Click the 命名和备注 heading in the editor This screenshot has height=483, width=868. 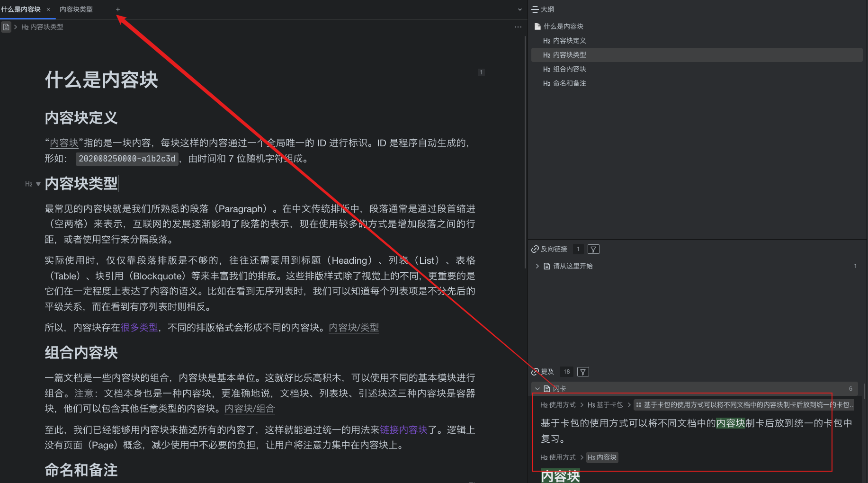[81, 470]
